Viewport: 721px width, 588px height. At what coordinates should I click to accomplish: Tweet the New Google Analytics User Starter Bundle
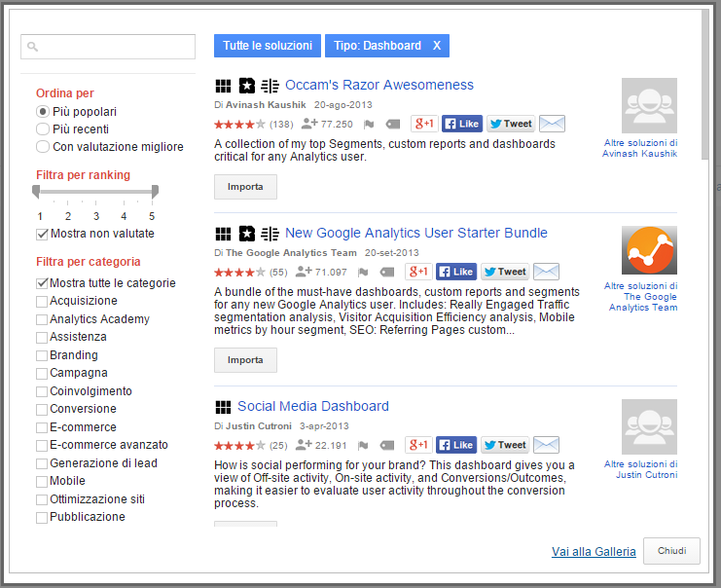(504, 272)
